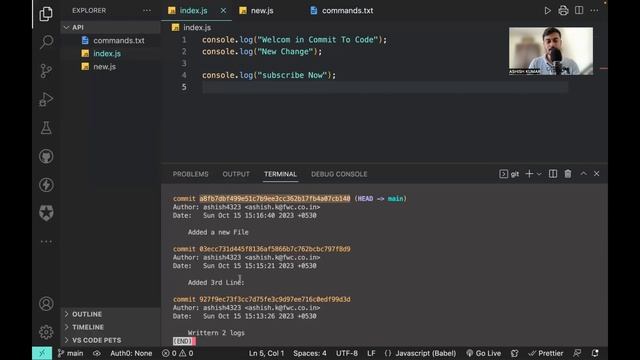This screenshot has width=640, height=360.
Task: Open Explorer views and more actions menu
Action: tap(147, 11)
